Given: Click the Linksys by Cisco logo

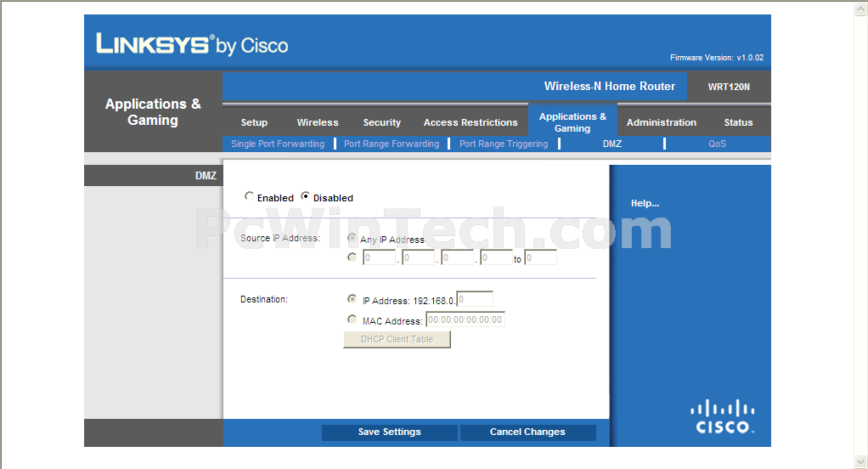Looking at the screenshot, I should pos(192,44).
